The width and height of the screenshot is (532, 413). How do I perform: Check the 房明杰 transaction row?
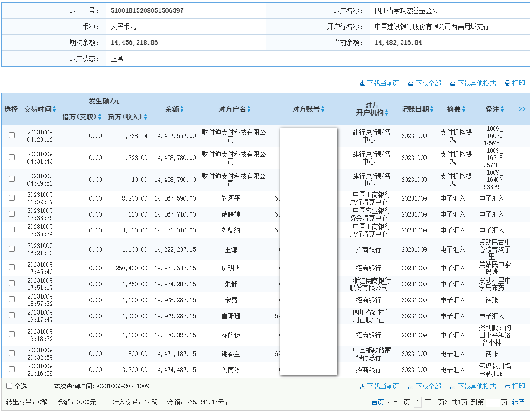(11, 268)
